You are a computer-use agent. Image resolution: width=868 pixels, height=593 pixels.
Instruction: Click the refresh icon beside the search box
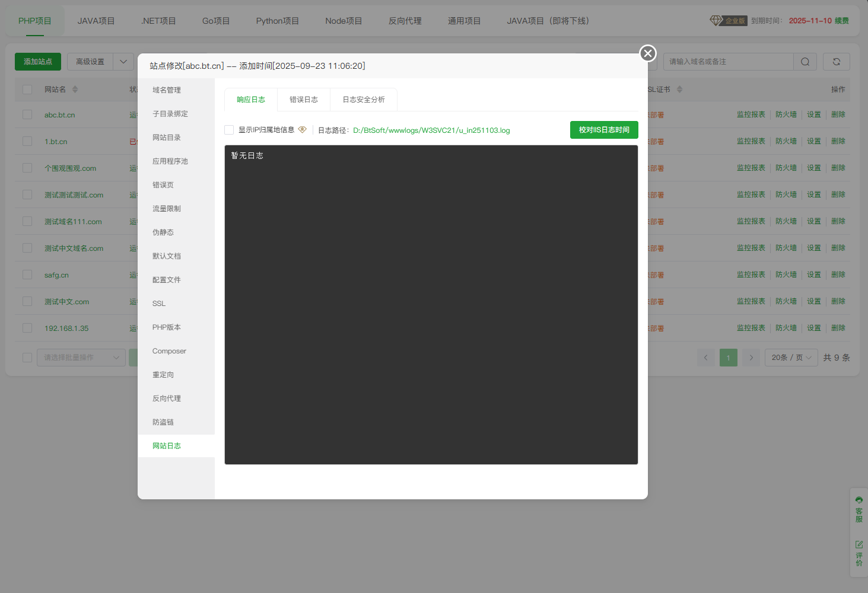click(836, 61)
